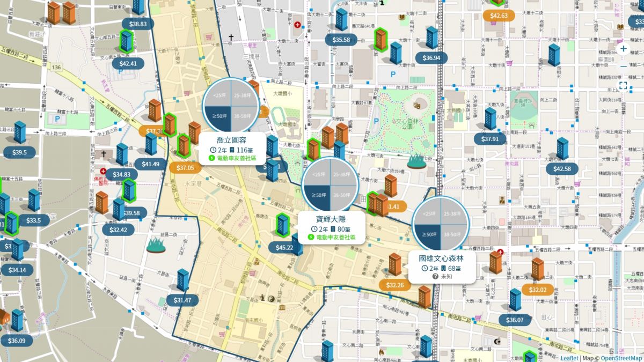644x362 pixels.
Task: Zoom in the map with the plus button
Action: (623, 49)
